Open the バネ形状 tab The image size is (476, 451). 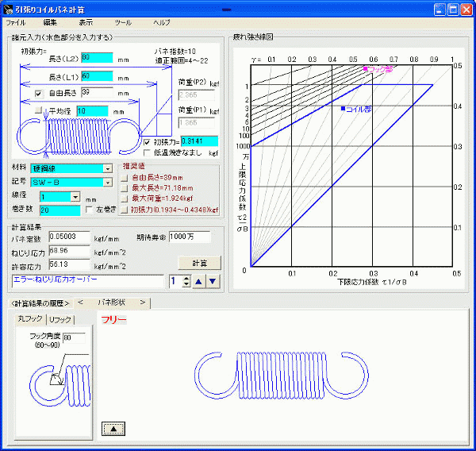(x=110, y=303)
